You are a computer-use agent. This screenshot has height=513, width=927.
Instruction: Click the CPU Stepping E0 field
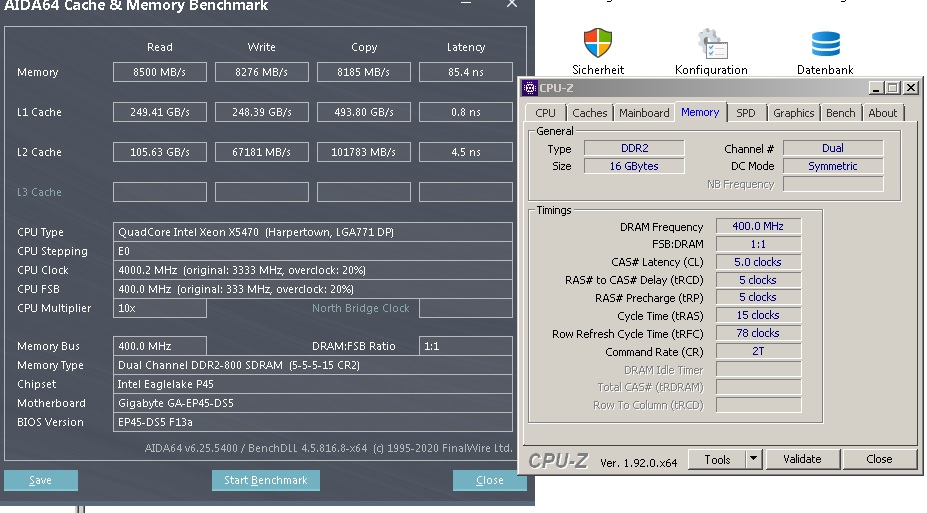[313, 251]
